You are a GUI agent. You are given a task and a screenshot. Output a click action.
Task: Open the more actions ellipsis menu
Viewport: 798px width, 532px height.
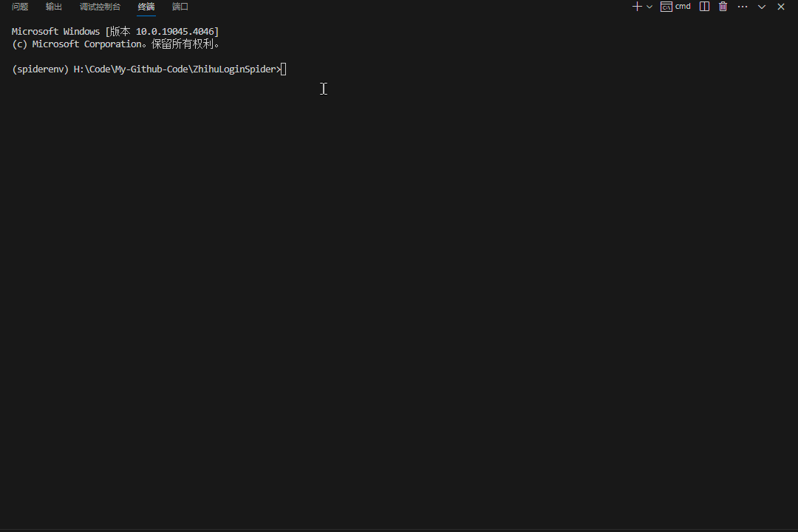tap(743, 7)
